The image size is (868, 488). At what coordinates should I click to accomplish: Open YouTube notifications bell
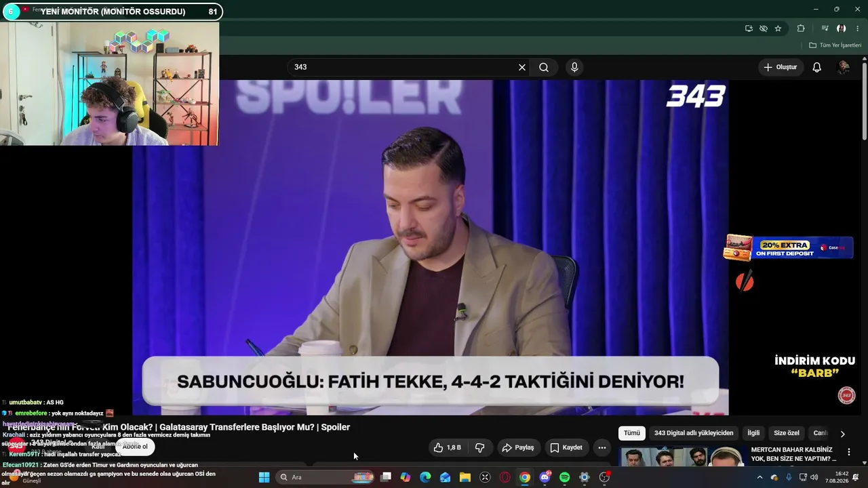coord(817,67)
